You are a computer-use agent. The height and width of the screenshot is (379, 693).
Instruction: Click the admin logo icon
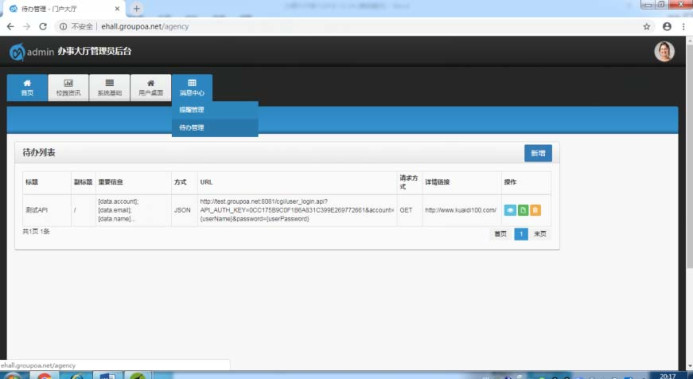point(17,52)
